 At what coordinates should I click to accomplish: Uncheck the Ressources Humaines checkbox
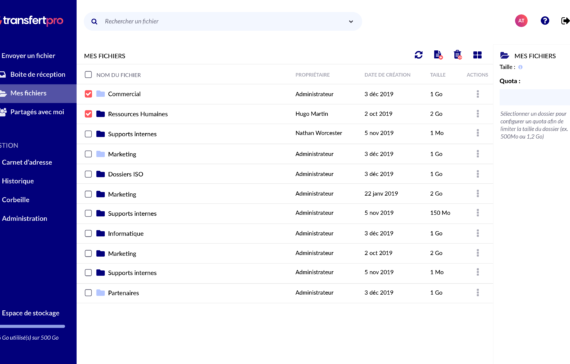click(x=88, y=114)
